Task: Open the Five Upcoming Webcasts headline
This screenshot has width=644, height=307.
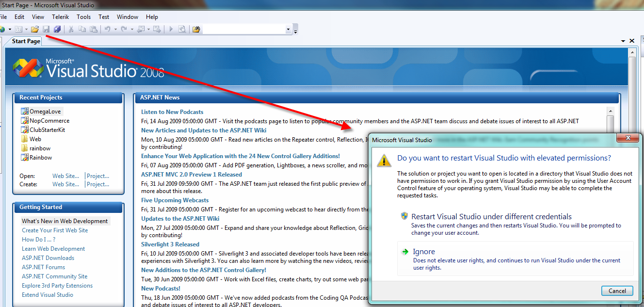Action: (175, 200)
